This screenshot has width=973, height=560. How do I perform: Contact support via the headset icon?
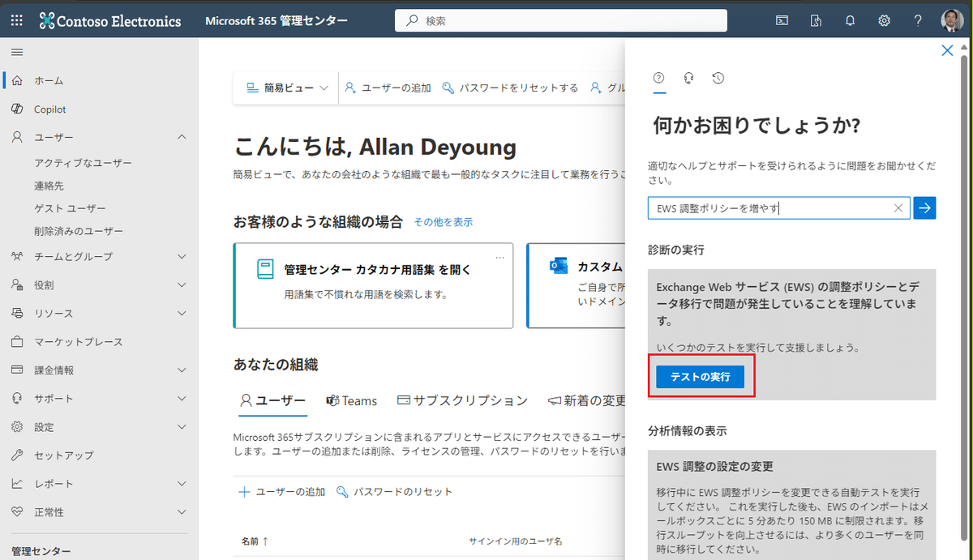pos(688,78)
